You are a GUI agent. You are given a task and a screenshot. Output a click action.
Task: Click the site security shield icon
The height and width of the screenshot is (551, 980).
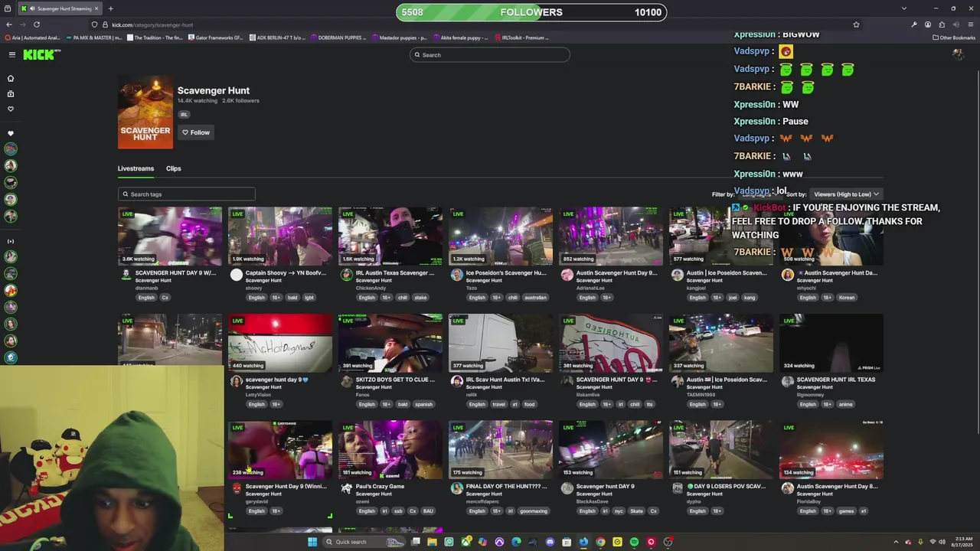(94, 24)
